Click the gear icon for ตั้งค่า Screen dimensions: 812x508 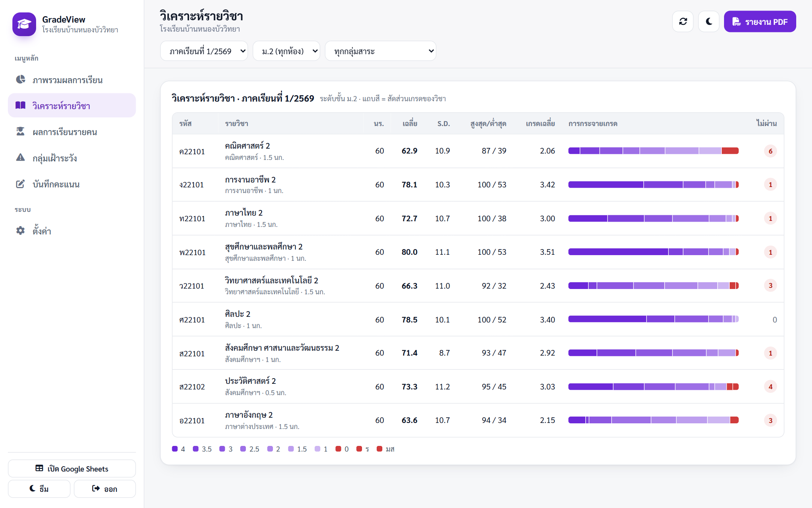coord(20,230)
